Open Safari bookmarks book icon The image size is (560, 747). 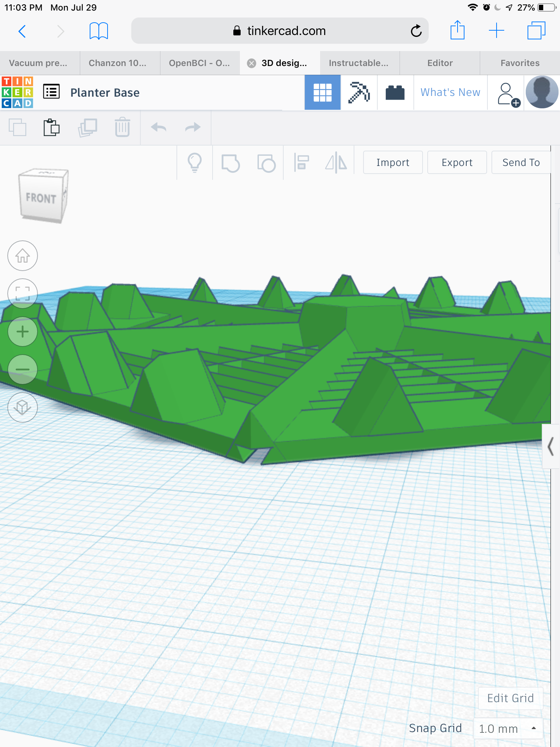[99, 31]
